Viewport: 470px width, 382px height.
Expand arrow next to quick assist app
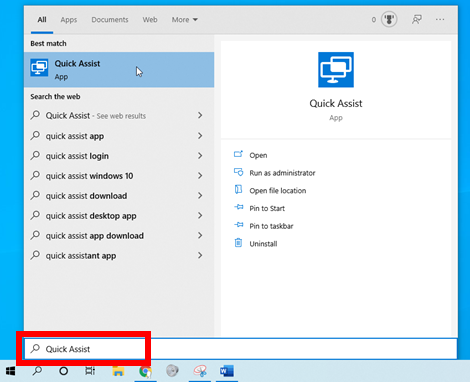coord(200,136)
